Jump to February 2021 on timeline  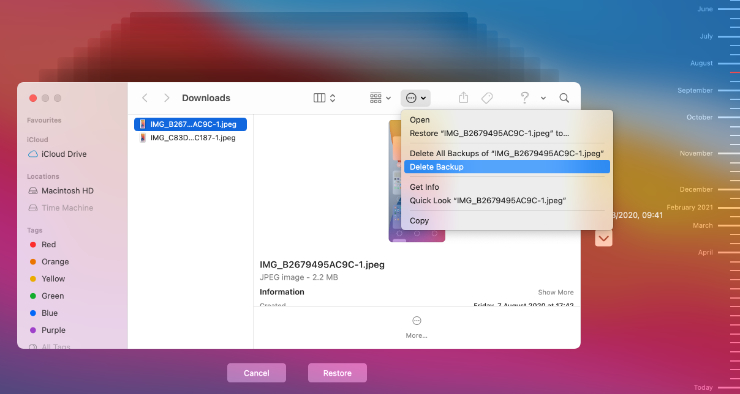pos(690,207)
